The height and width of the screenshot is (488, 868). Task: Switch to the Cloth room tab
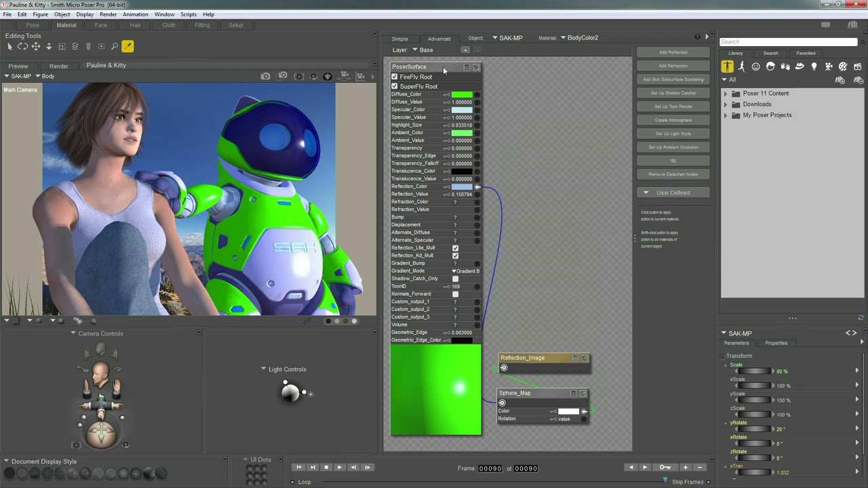(168, 25)
